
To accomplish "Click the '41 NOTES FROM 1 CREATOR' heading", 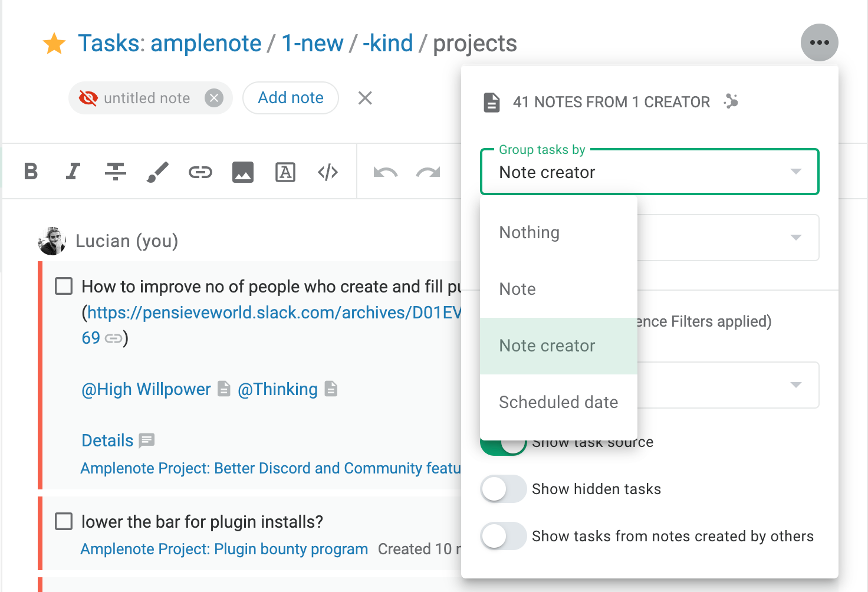I will 611,102.
